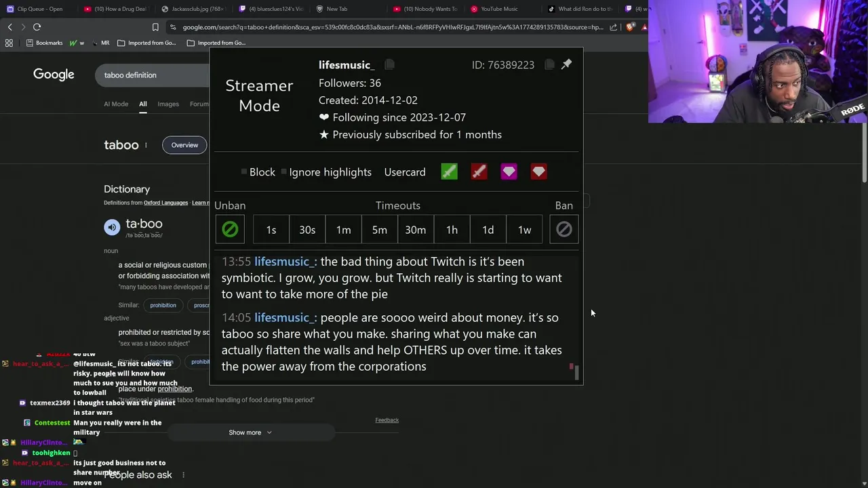Viewport: 868px width, 488px height.
Task: Switch to Nobody Wants To tab
Action: (x=427, y=9)
